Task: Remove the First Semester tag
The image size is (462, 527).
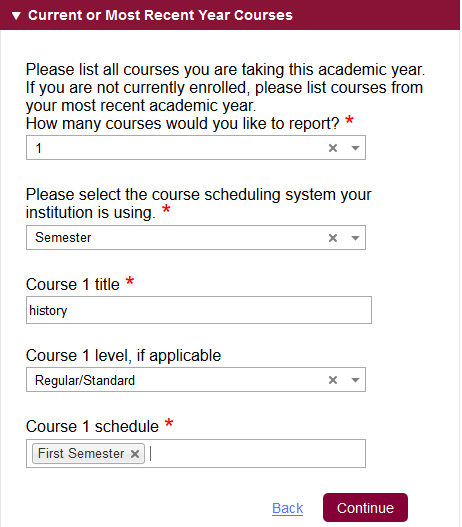Action: 135,454
